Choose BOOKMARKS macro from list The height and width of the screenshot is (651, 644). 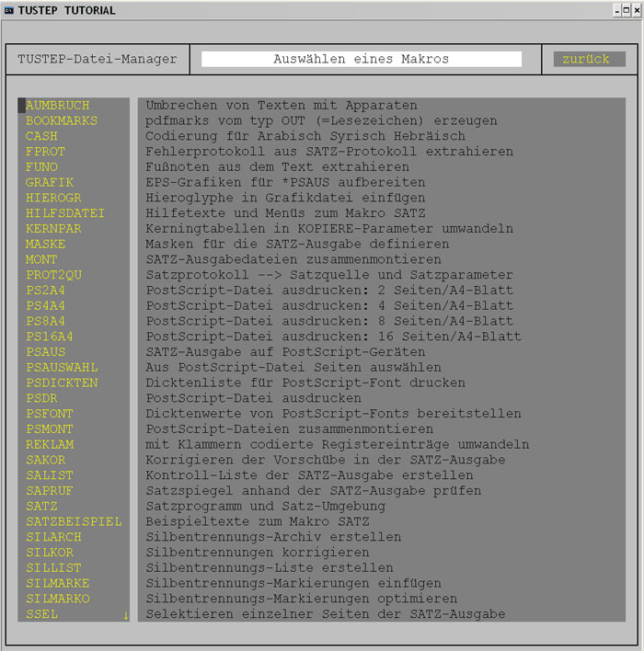click(x=61, y=121)
